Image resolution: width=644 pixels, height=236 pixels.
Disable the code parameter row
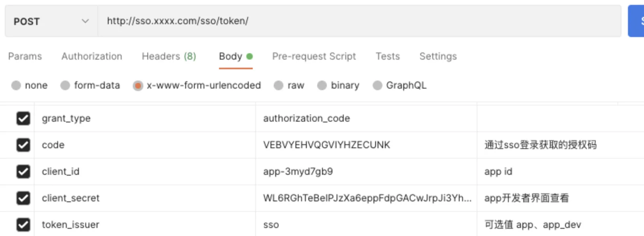coord(23,145)
